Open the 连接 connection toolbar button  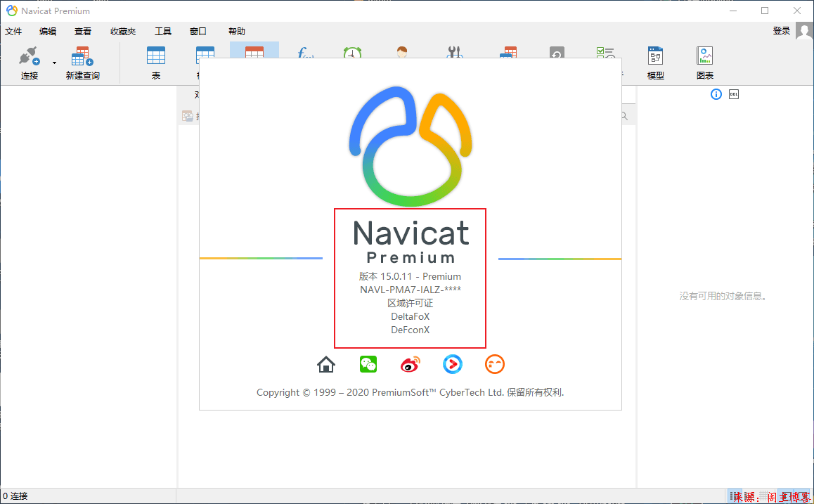(30, 63)
